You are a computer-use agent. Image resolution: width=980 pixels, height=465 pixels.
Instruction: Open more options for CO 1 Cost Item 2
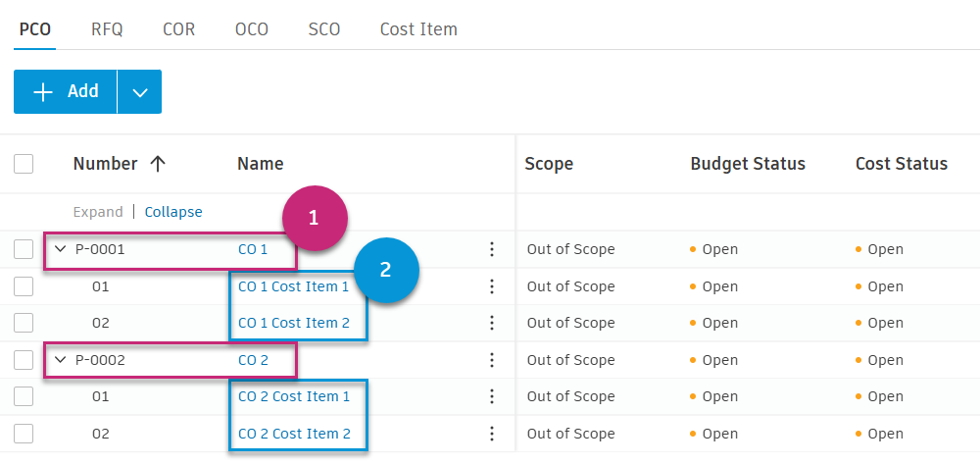pos(492,323)
